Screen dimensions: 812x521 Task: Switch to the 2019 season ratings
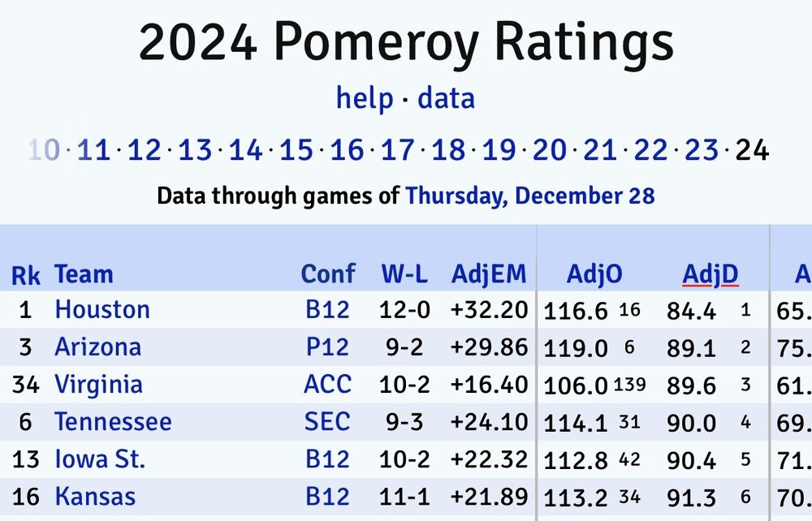(499, 151)
